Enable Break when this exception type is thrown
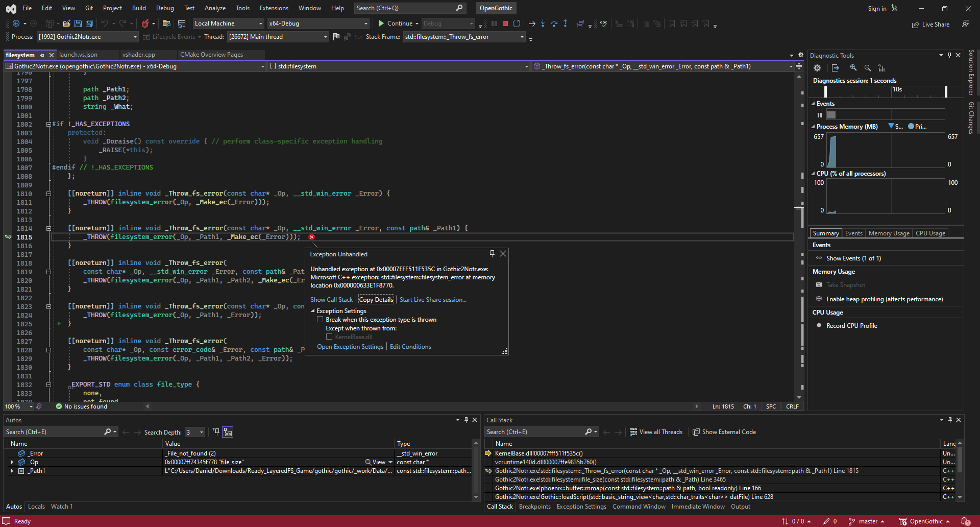The image size is (980, 527). [321, 319]
